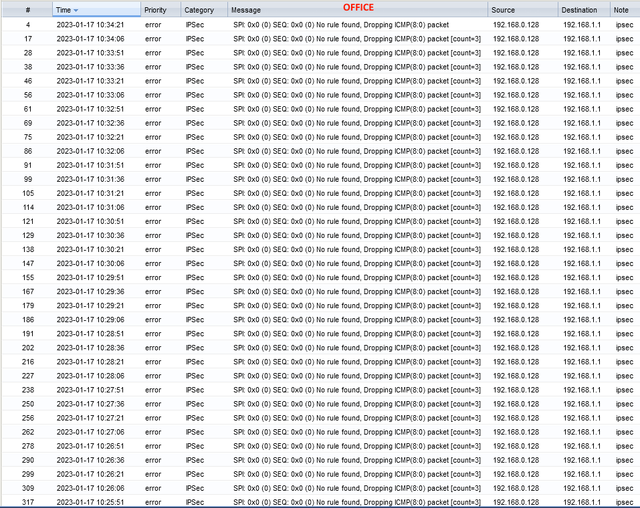Click the IPSec category in row 186

195,320
